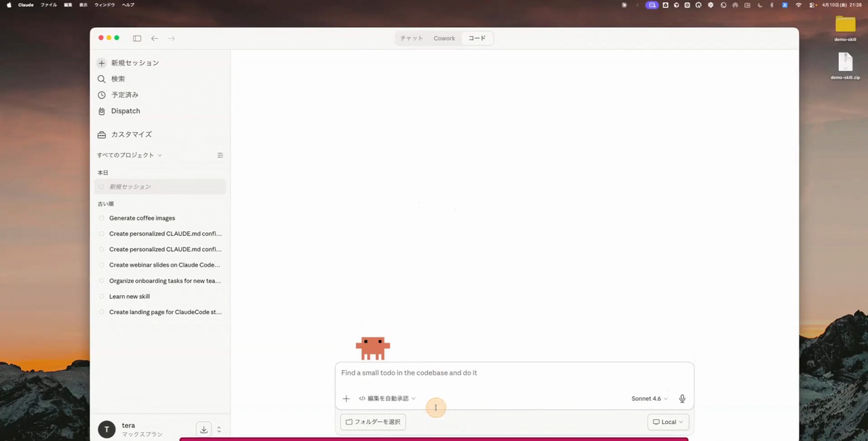The height and width of the screenshot is (441, 868).
Task: Click the Bluetooth icon in menu bar
Action: (772, 5)
